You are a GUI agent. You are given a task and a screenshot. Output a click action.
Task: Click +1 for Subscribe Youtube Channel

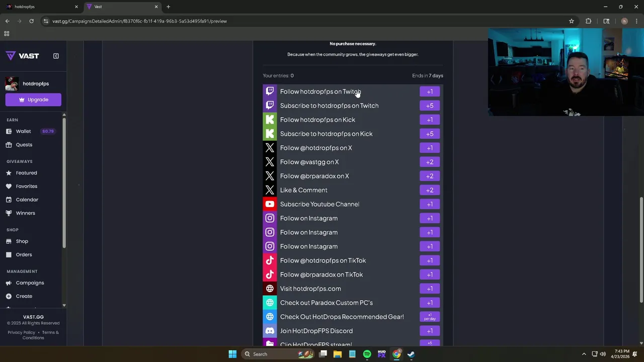pyautogui.click(x=430, y=204)
